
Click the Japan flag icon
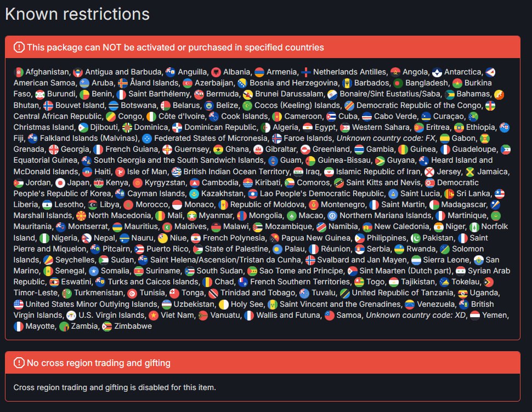pyautogui.click(x=60, y=182)
